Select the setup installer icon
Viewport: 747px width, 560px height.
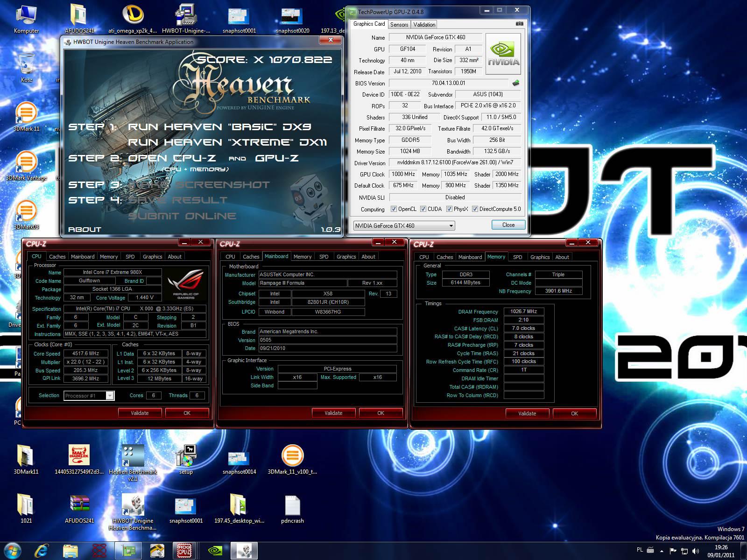[x=186, y=460]
